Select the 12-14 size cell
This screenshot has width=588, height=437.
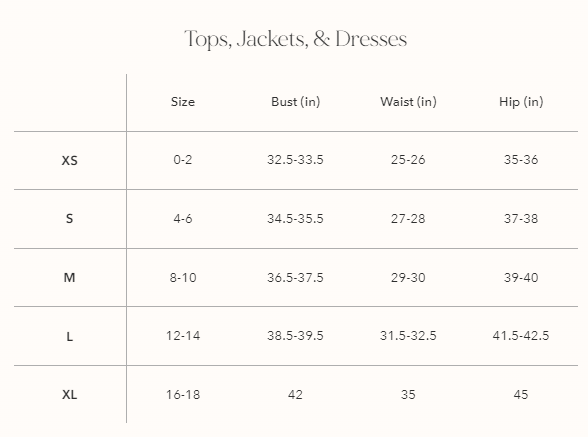[x=183, y=335]
